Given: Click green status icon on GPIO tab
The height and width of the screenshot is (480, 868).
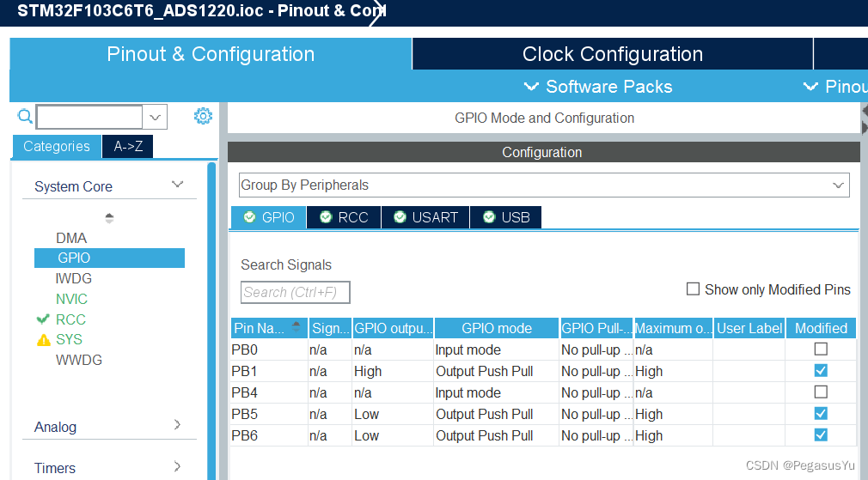Looking at the screenshot, I should coord(250,216).
